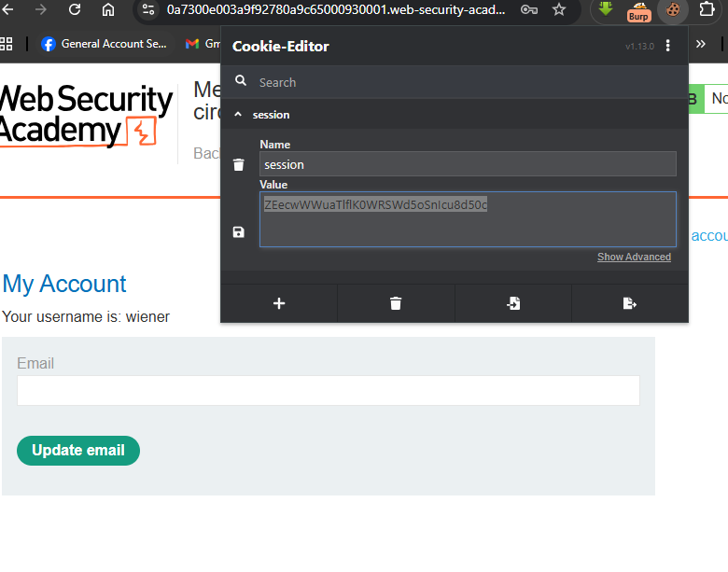Bookmark this page with the star
The height and width of the screenshot is (572, 728).
[559, 9]
